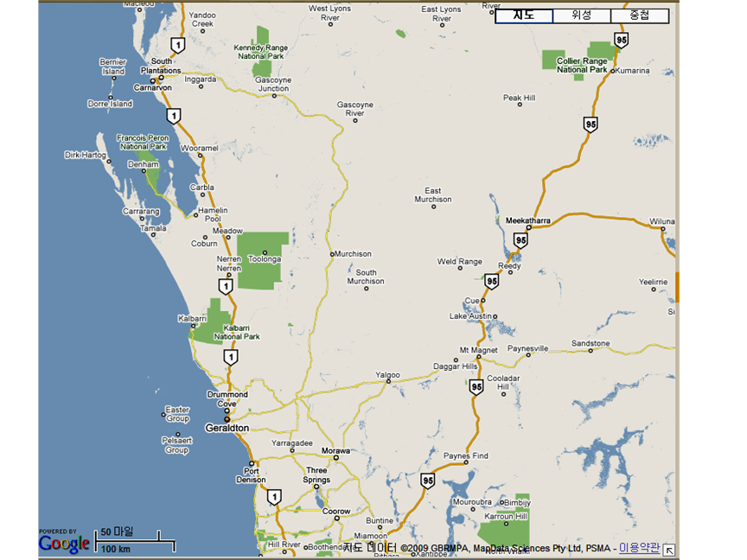Screen dimensions: 747x560
Task: Click the overview map expand arrow icon
Action: coord(669,550)
